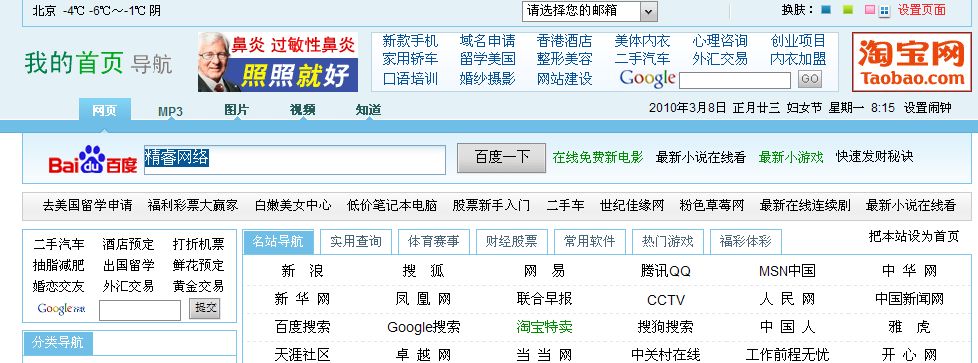
Task: Open the 请选择您的邮箱 mailbox dropdown
Action: 589,11
